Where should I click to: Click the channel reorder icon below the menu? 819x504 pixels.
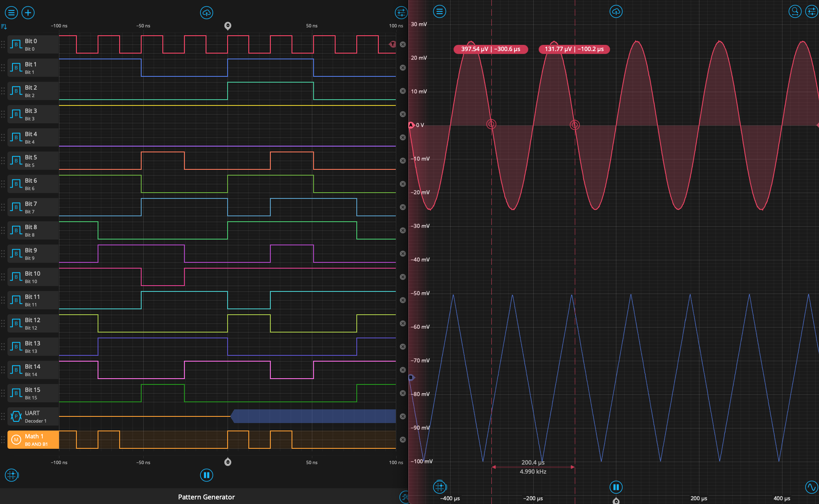pos(5,26)
